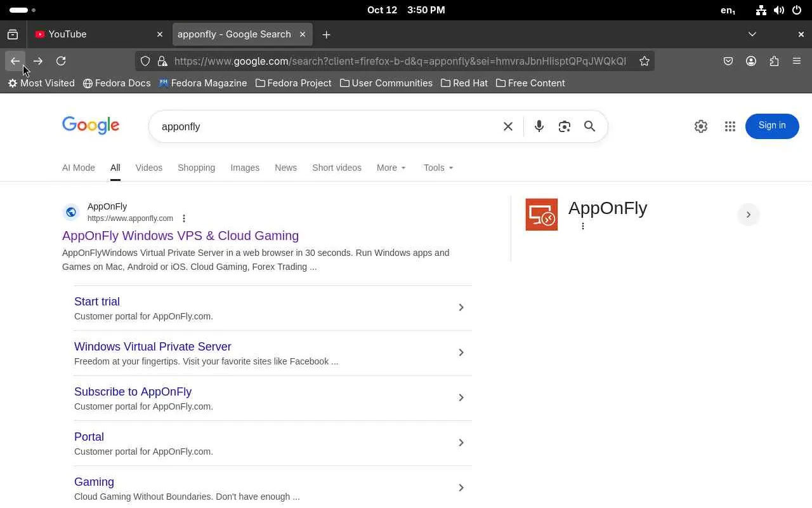Open the network status indicator
Screen dimensions: 812x508
coord(761,10)
